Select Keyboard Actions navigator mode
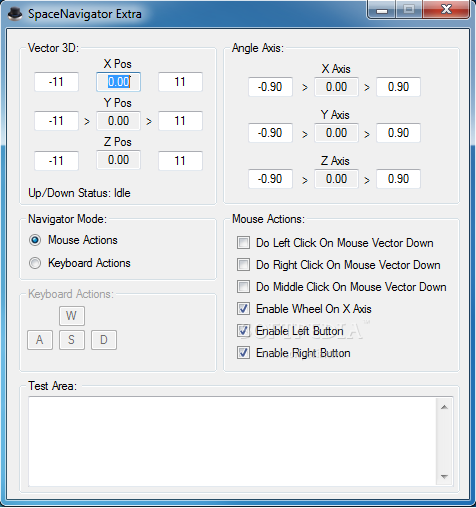Screen dimensions: 476x508 [35, 263]
